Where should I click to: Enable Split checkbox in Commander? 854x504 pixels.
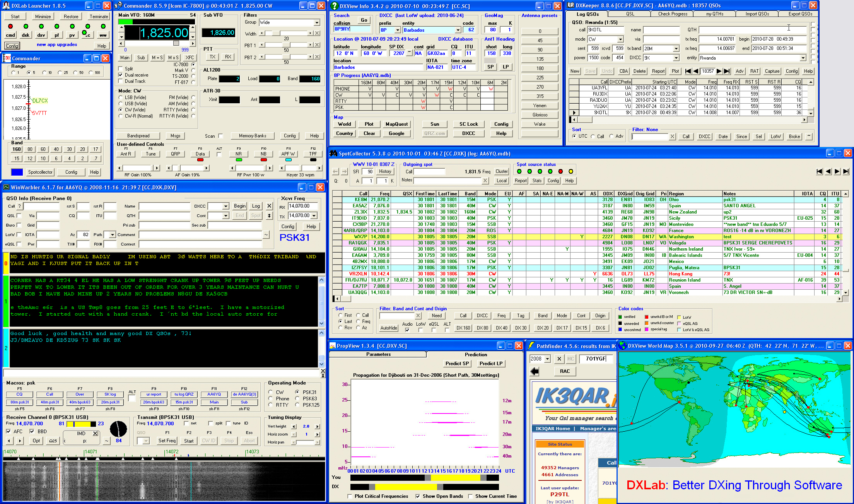[x=121, y=69]
